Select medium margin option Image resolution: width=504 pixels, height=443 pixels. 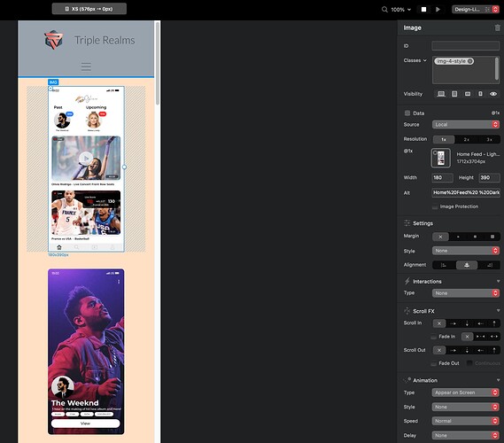point(475,237)
